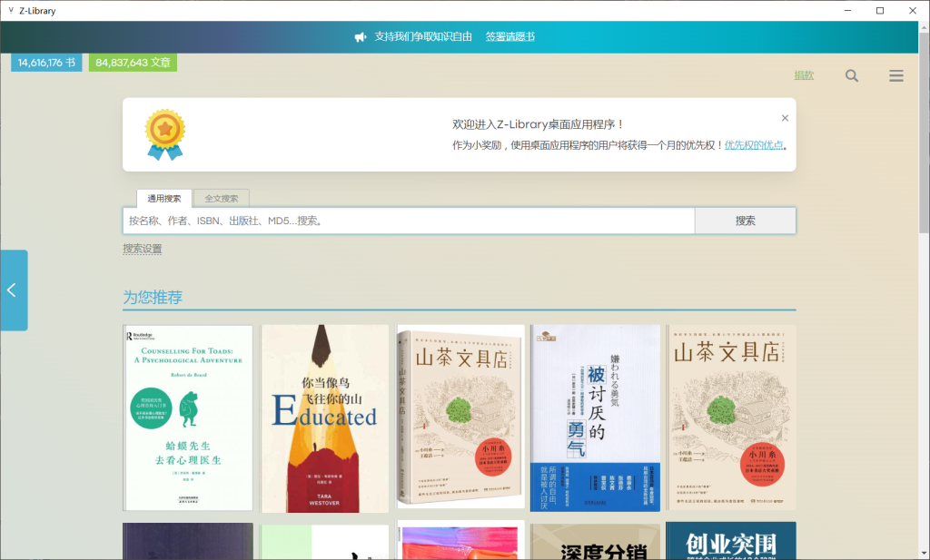The image size is (930, 560).
Task: Select the Educated book thumbnail
Action: [x=323, y=418]
